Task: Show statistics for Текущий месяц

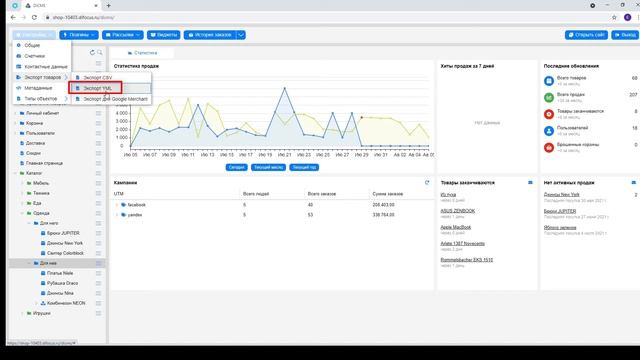Action: [268, 167]
